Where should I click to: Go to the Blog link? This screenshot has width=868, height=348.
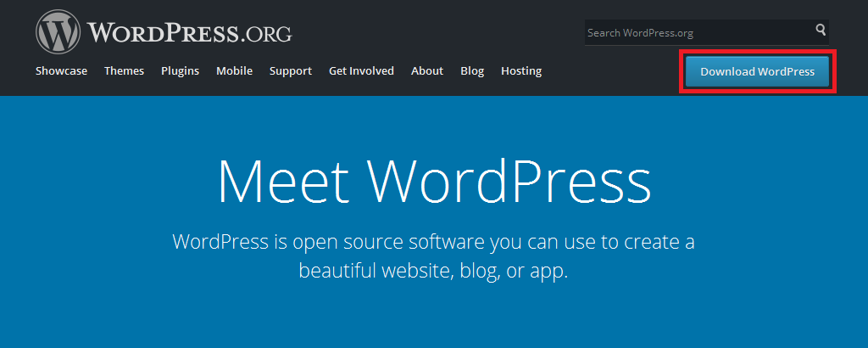point(472,71)
